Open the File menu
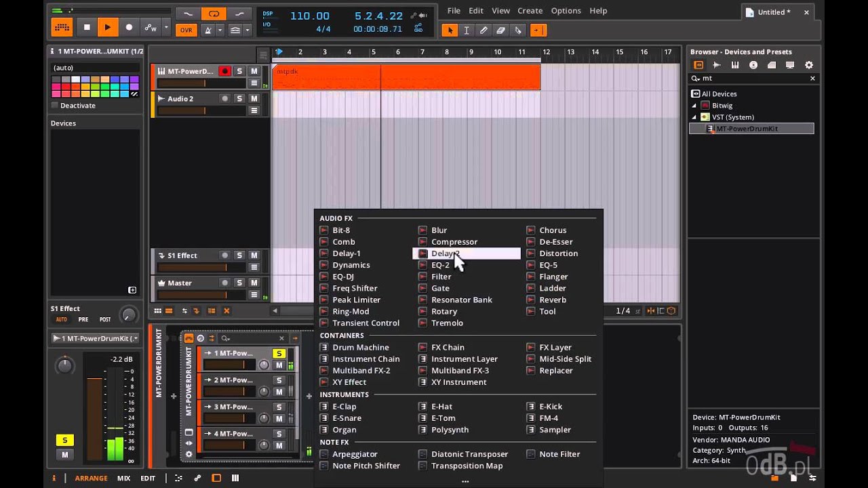 [454, 11]
